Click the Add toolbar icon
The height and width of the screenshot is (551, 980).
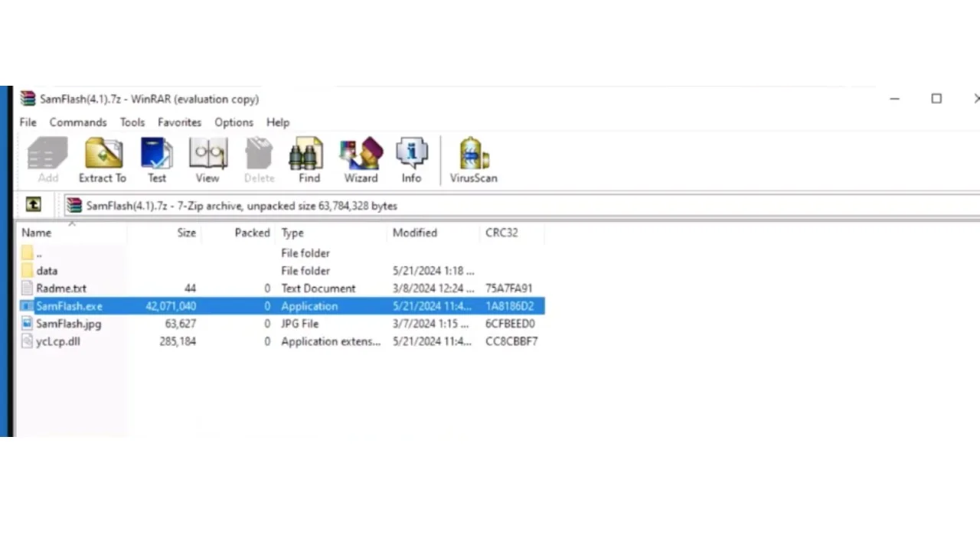47,161
